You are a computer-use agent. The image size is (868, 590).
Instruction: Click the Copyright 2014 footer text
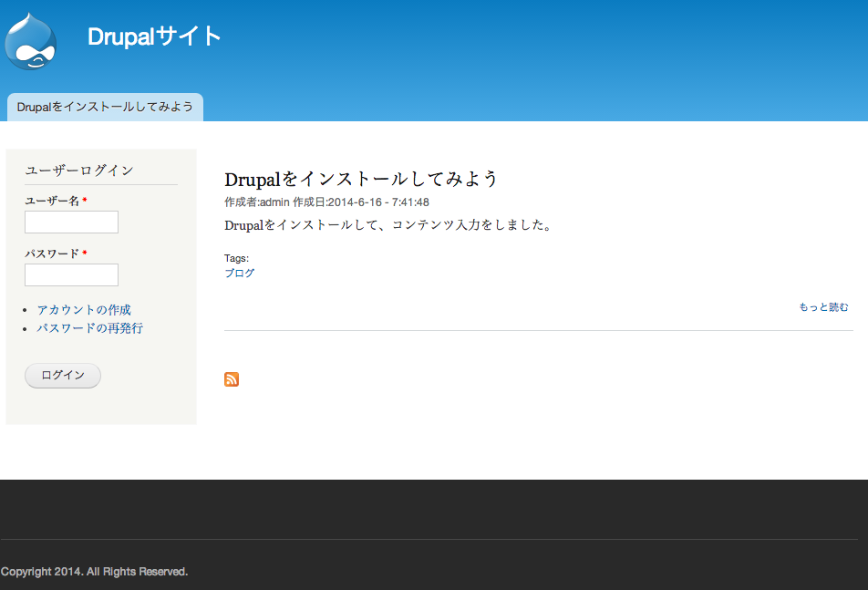click(95, 572)
